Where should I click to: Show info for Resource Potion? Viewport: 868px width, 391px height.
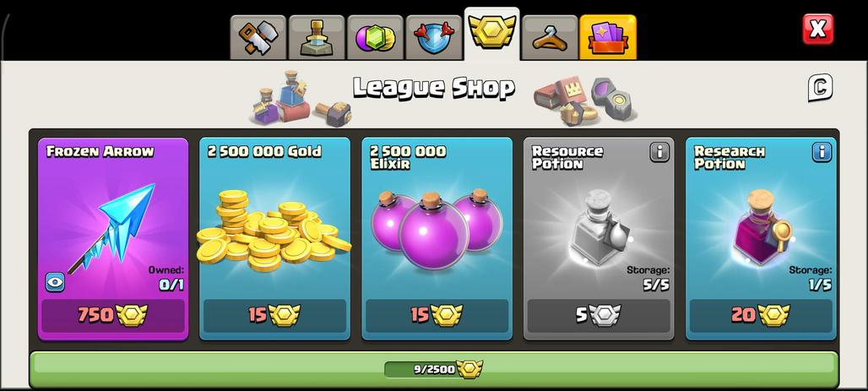coord(659,152)
